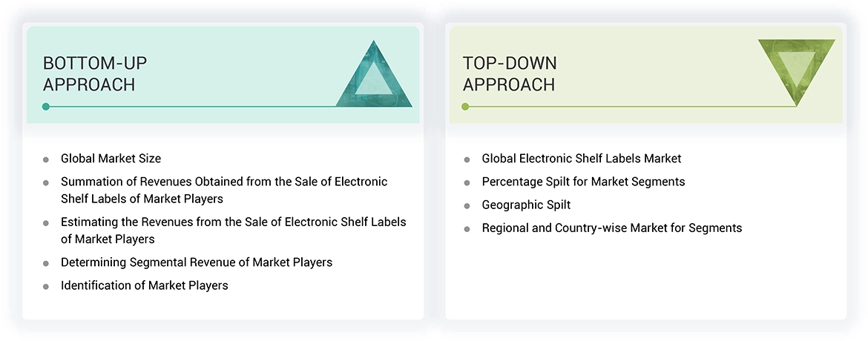Image resolution: width=868 pixels, height=341 pixels.
Task: Click bullet beside Identification of Market Players
Action: (x=46, y=286)
